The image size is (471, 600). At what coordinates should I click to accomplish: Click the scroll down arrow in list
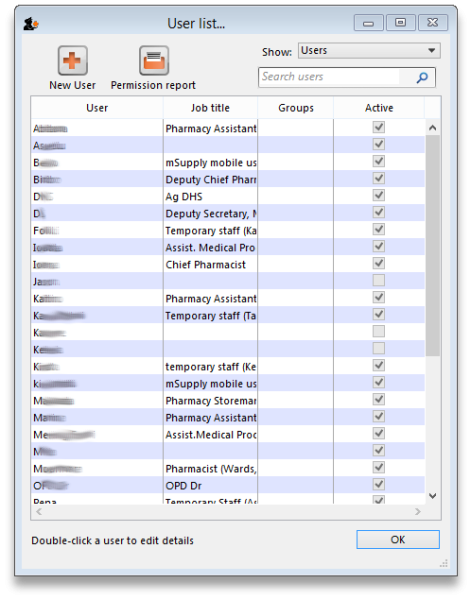click(432, 496)
